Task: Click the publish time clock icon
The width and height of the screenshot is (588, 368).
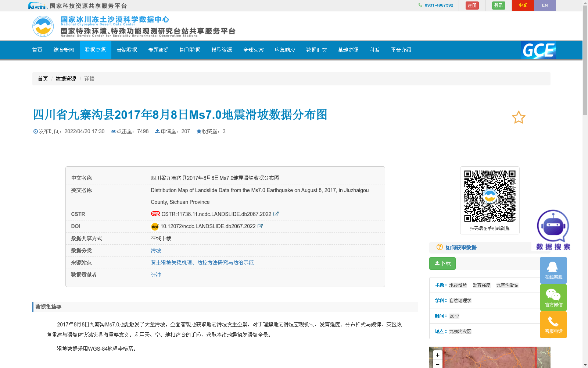Action: (x=36, y=131)
